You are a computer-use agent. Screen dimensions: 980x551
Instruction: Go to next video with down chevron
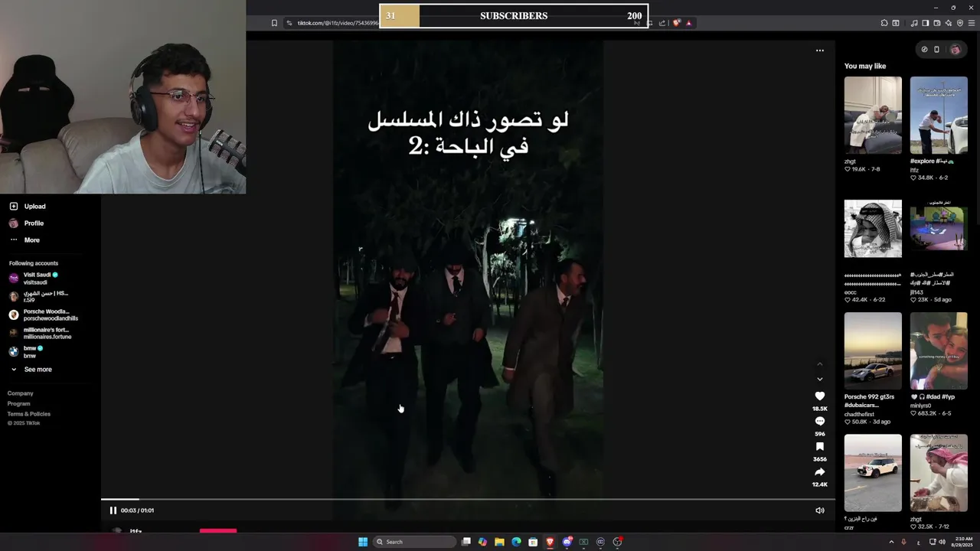[x=819, y=379]
